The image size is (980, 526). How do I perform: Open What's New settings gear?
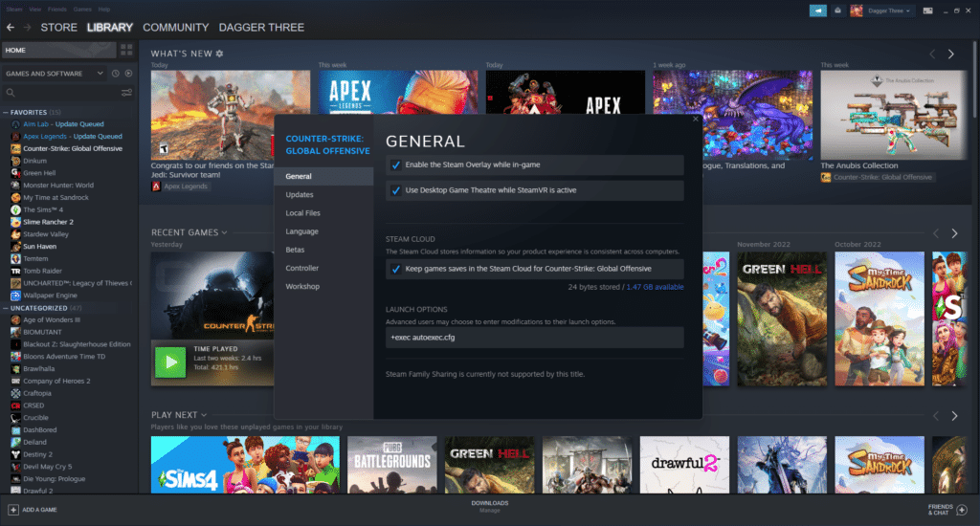[219, 54]
